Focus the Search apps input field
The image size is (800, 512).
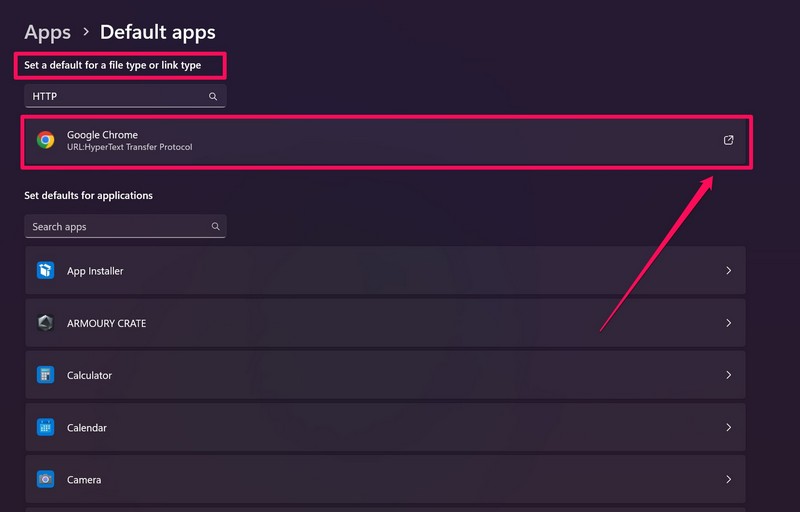pyautogui.click(x=115, y=227)
